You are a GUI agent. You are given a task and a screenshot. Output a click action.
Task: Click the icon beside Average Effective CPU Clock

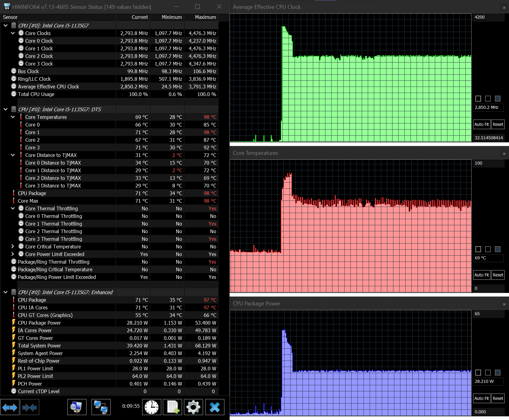point(14,86)
